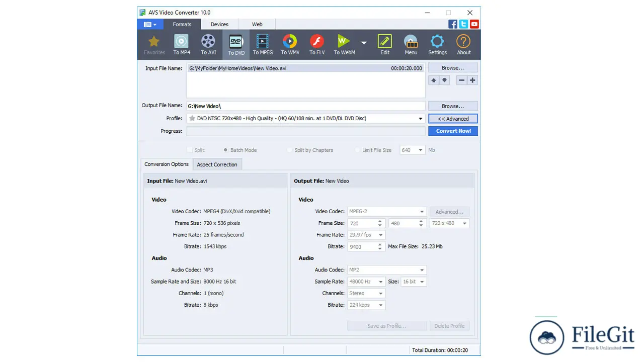Click the star icon beside profile name

(x=192, y=119)
